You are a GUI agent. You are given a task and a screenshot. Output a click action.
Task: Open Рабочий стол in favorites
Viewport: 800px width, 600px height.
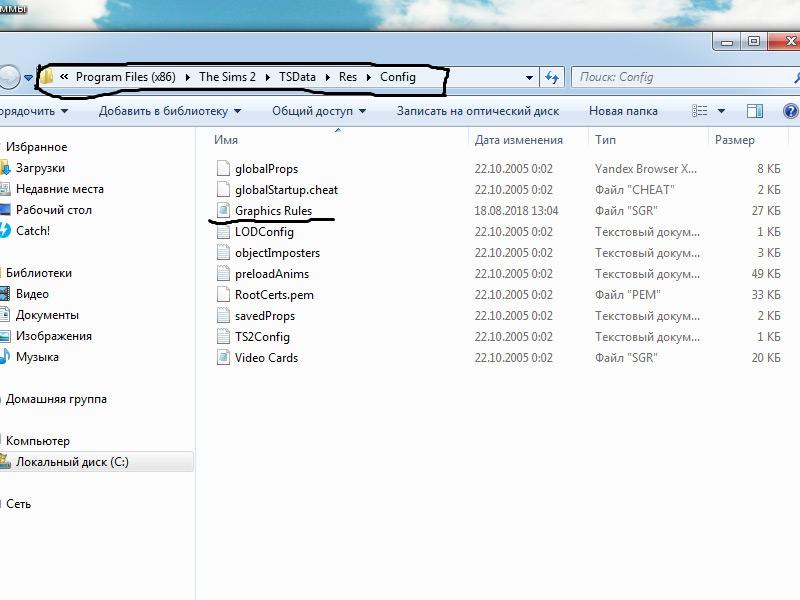click(54, 210)
